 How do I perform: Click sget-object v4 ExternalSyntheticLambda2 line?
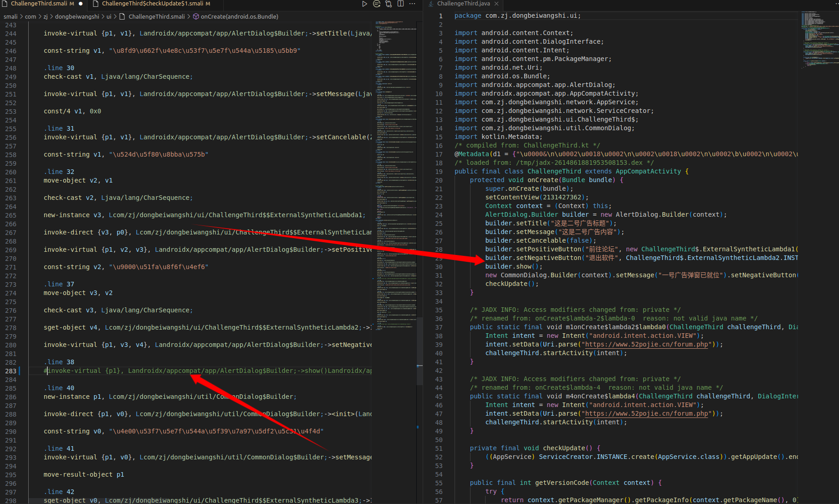point(208,328)
